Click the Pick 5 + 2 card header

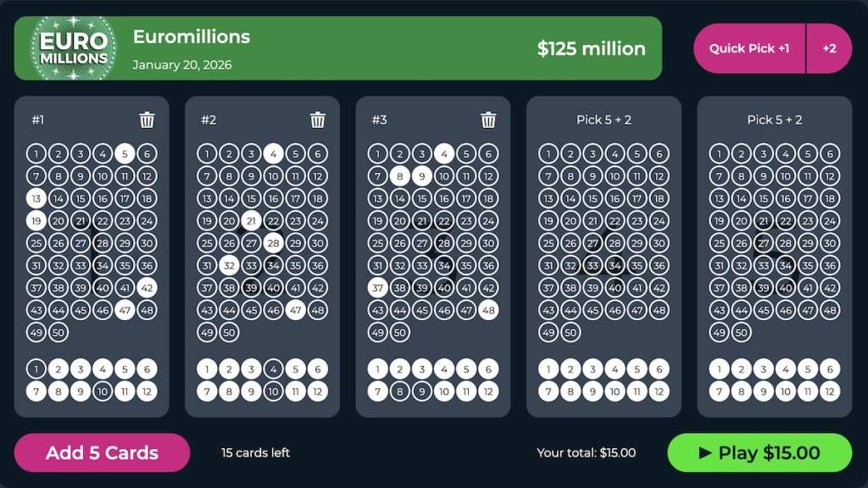coord(604,119)
